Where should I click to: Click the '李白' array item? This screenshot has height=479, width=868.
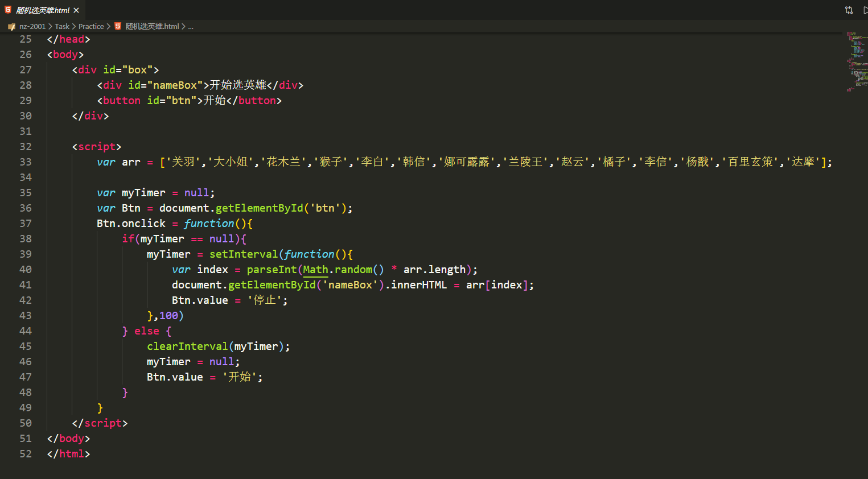coord(372,162)
